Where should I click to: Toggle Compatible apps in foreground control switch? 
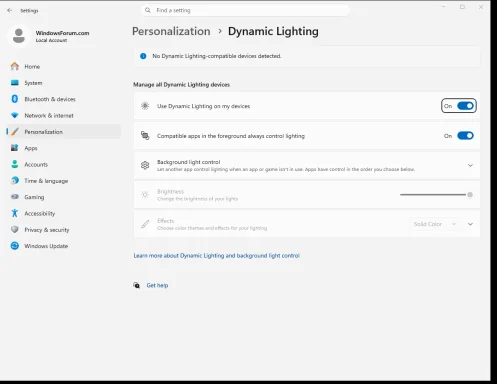coord(465,136)
